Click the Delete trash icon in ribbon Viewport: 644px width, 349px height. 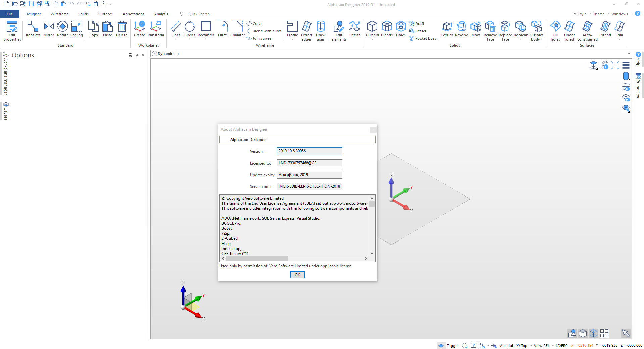tap(122, 29)
